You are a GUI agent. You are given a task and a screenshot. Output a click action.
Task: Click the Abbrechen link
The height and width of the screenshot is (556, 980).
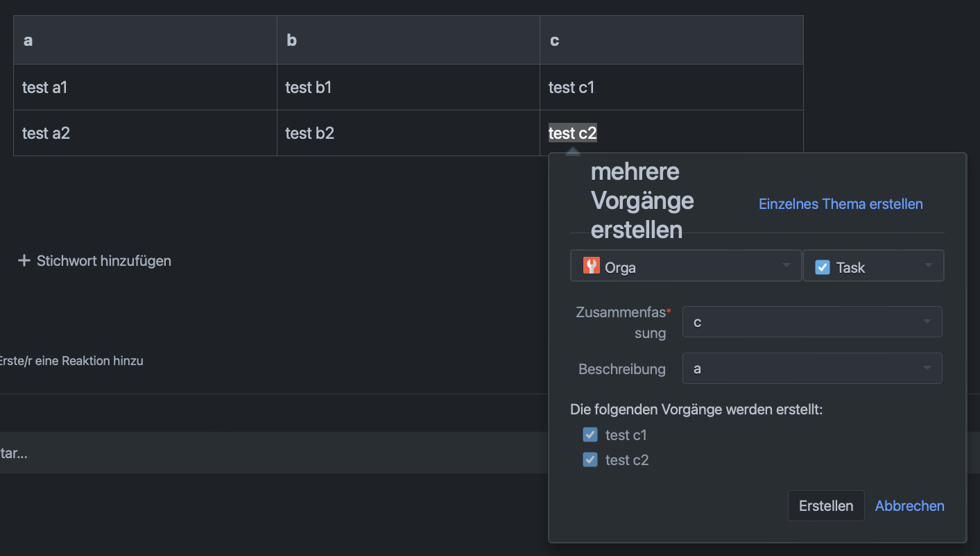coord(909,506)
